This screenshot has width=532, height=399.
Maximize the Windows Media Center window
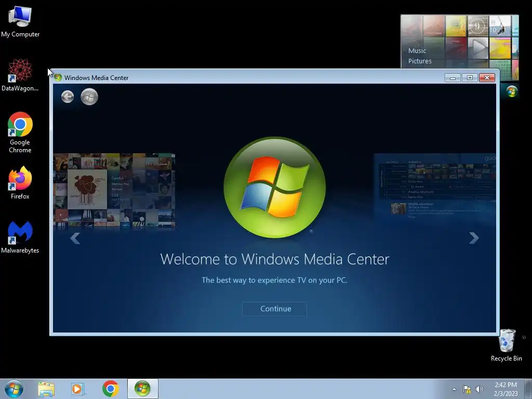470,78
